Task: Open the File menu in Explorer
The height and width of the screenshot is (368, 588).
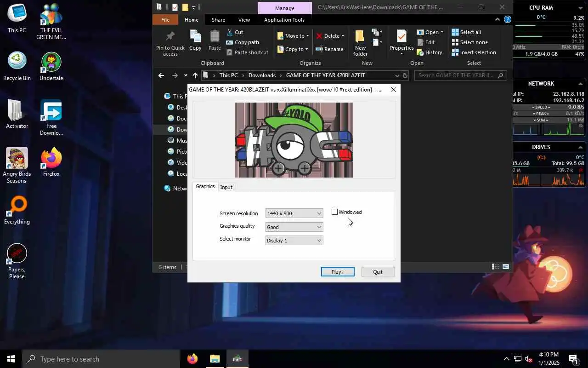Action: point(165,20)
